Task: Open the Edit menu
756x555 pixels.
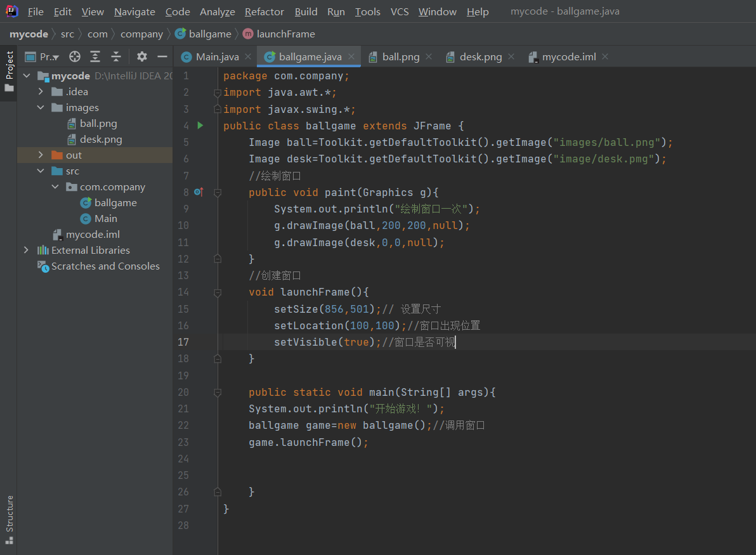Action: coord(63,11)
